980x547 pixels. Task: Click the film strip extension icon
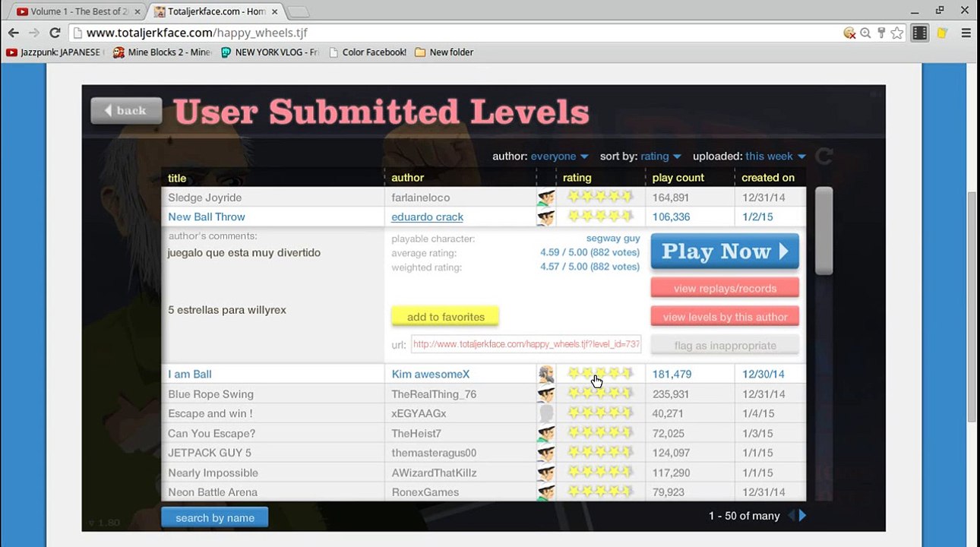point(920,33)
